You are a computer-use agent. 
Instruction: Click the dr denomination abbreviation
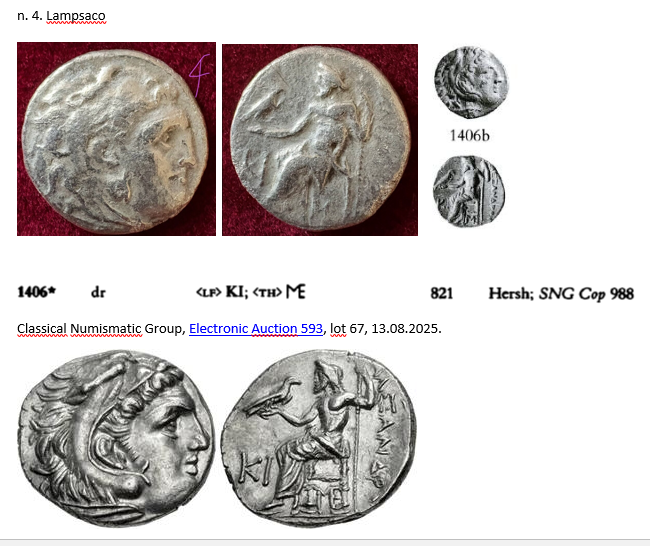(98, 292)
